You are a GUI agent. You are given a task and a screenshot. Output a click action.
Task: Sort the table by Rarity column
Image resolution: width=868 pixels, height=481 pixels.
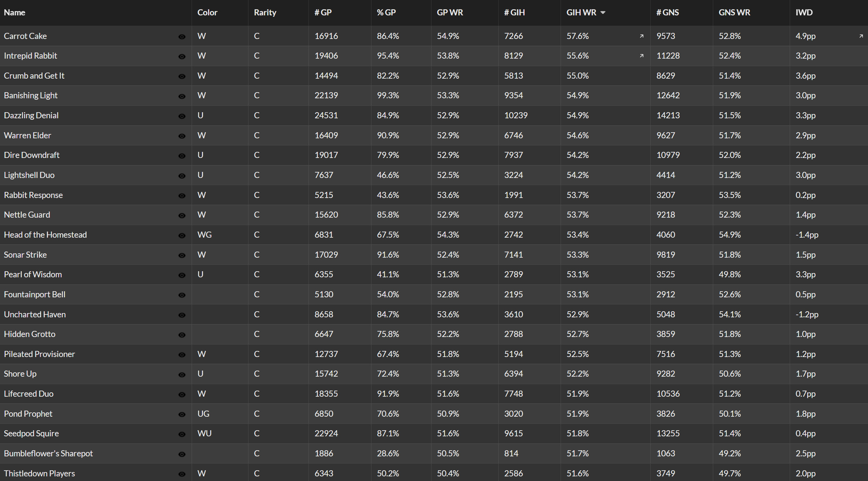coord(265,13)
